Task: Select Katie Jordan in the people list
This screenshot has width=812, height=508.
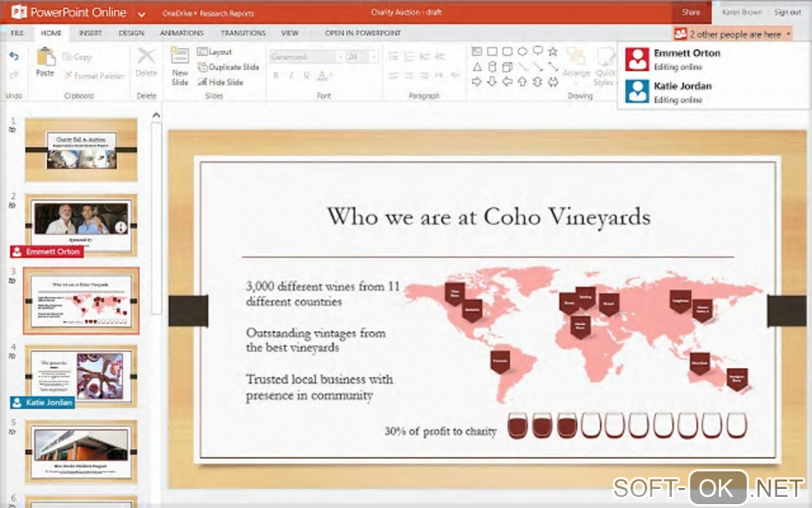Action: coord(713,92)
